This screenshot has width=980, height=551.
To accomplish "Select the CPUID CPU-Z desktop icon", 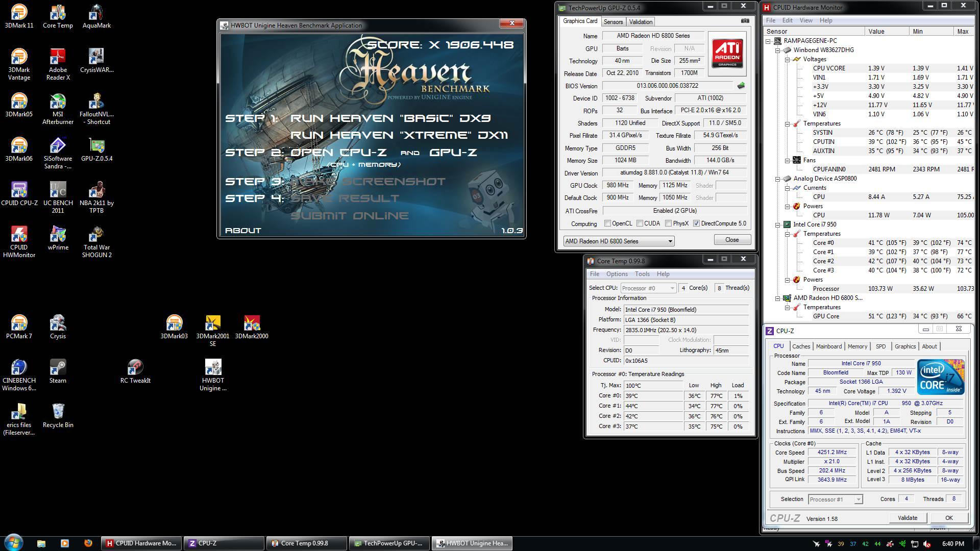I will [x=19, y=194].
